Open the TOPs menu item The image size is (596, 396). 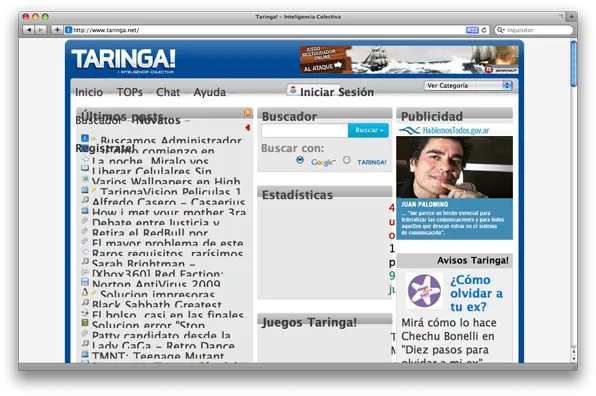(130, 92)
